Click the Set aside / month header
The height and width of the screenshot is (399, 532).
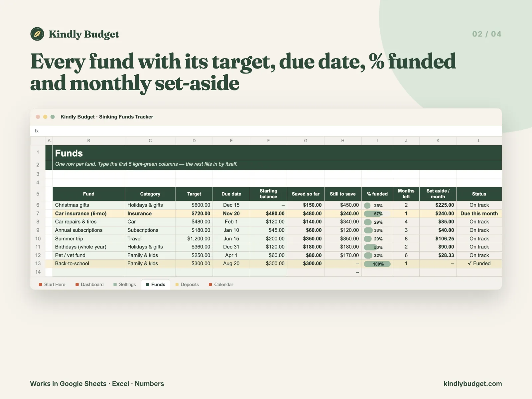438,194
